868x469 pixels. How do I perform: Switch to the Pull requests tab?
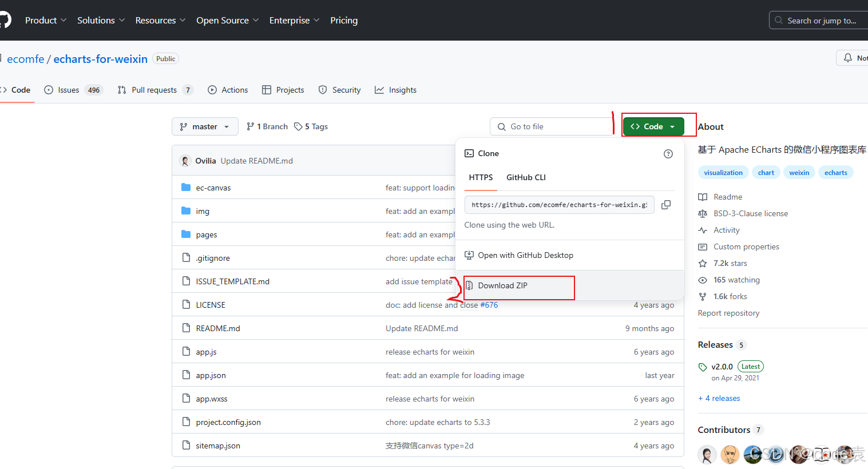[155, 90]
